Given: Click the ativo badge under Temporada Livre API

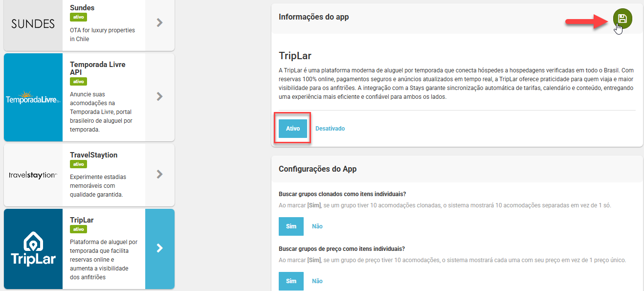Looking at the screenshot, I should coord(78,82).
